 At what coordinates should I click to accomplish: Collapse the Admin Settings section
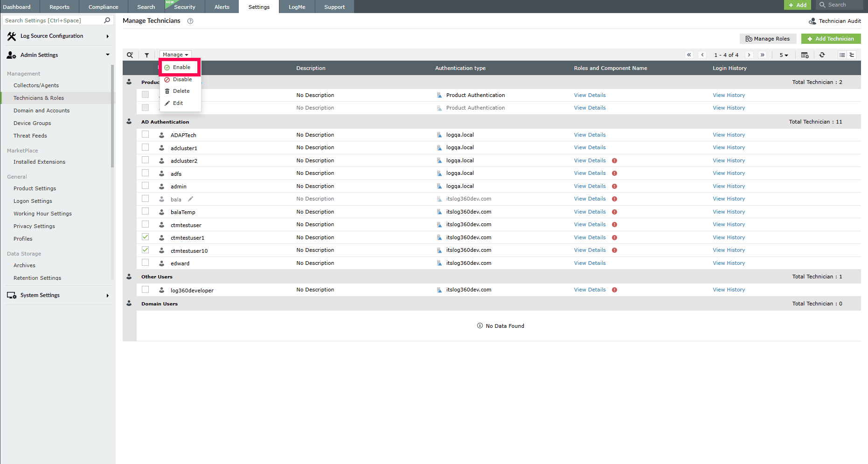58,55
